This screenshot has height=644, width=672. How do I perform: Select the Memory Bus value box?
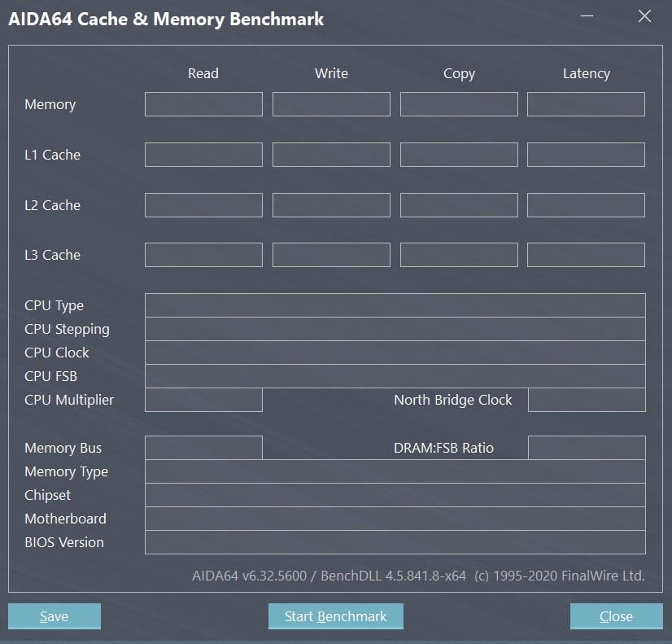pos(203,448)
